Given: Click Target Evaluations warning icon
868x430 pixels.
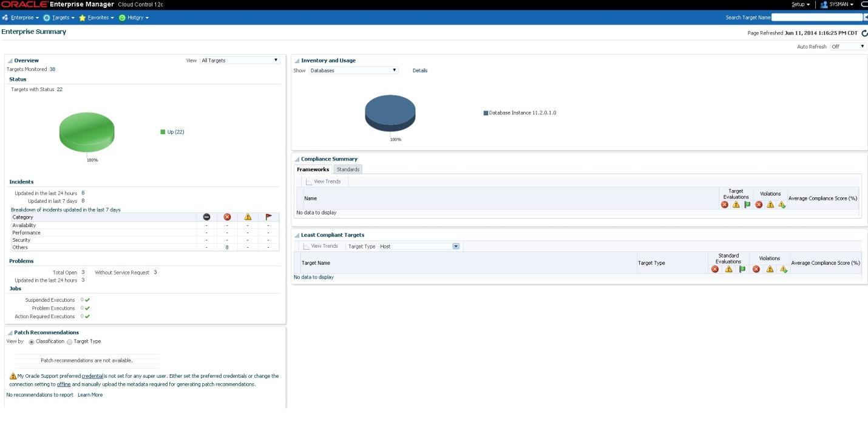Looking at the screenshot, I should click(x=736, y=205).
